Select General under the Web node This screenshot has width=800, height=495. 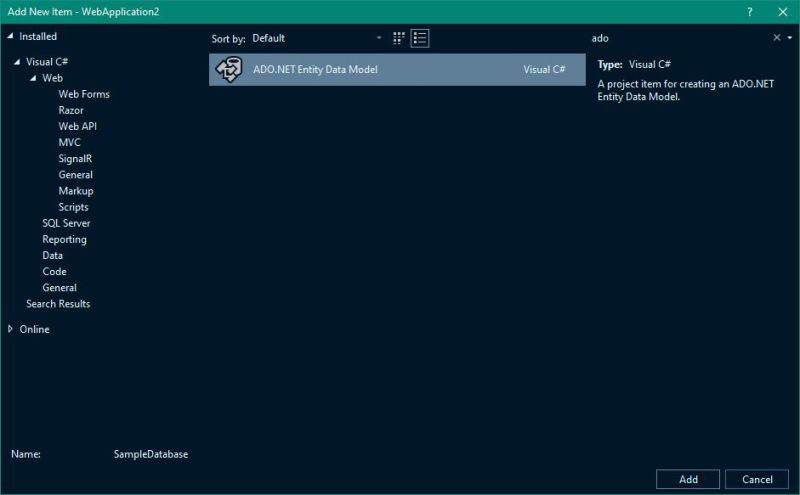point(76,175)
